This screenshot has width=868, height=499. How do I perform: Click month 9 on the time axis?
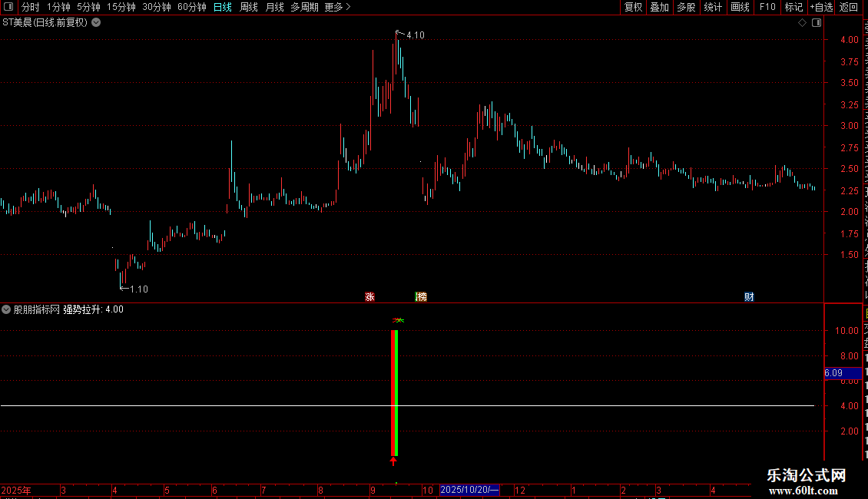click(x=373, y=491)
